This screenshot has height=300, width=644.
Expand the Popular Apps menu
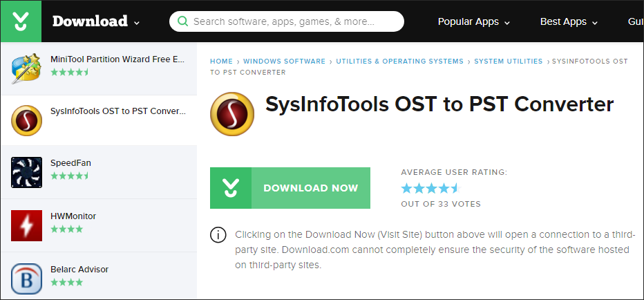click(474, 22)
